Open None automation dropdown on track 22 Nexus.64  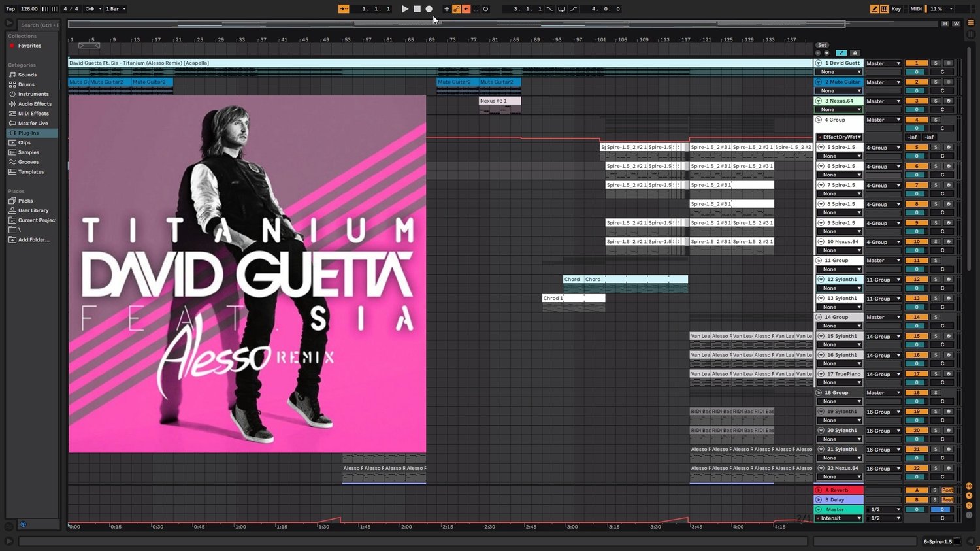(840, 477)
